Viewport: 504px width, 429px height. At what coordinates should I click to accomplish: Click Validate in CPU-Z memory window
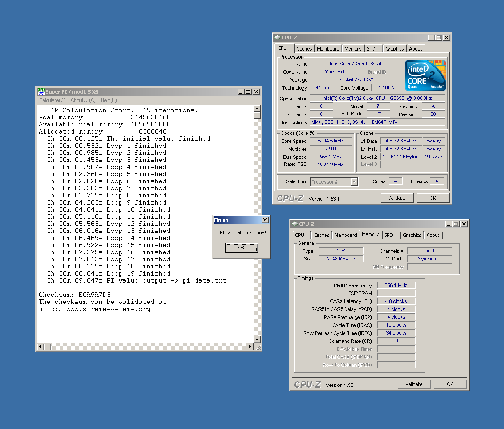pos(414,384)
